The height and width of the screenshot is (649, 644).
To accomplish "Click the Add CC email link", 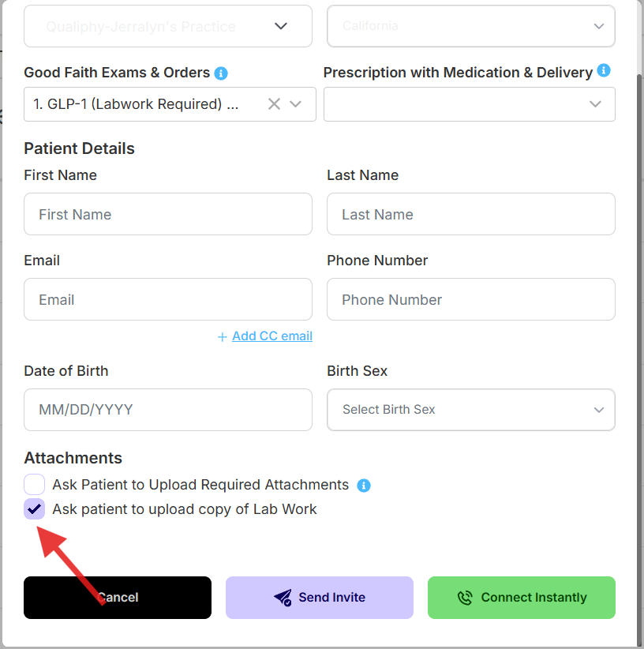I will pyautogui.click(x=271, y=336).
